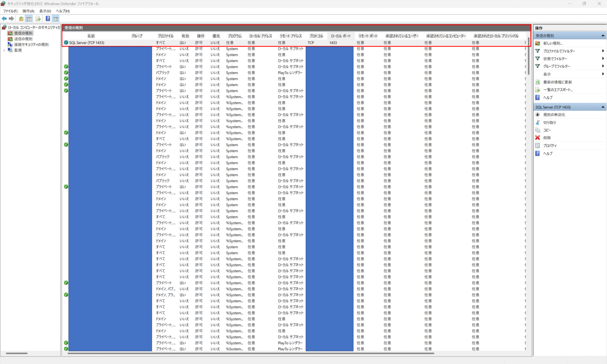Open the プロファイルでフィルター submenu arrow
Screen dimensions: 607x364
(x=603, y=51)
